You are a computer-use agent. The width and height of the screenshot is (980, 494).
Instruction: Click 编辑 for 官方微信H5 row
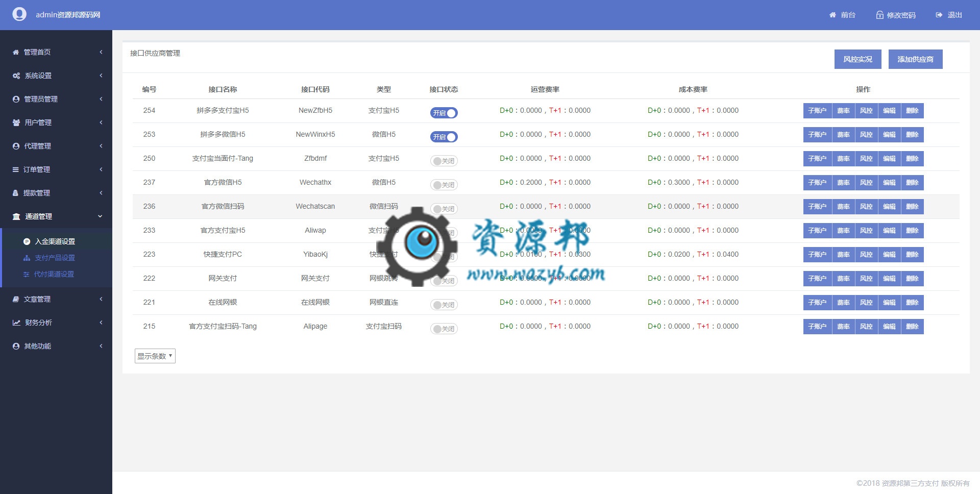pyautogui.click(x=889, y=183)
